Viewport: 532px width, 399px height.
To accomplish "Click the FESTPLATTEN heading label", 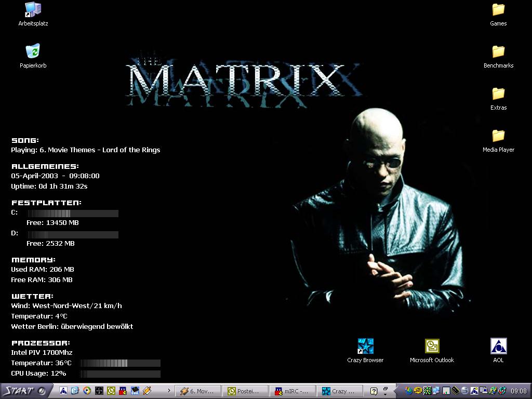I will pyautogui.click(x=46, y=203).
